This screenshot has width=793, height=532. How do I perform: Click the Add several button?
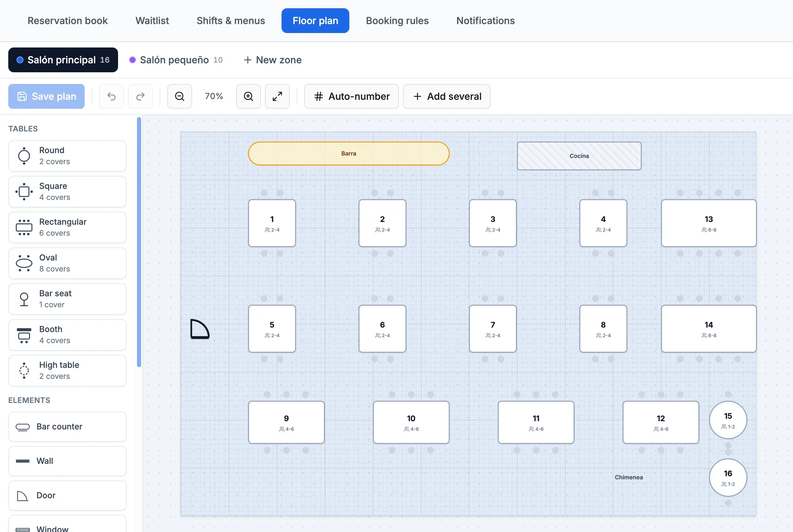(x=447, y=96)
